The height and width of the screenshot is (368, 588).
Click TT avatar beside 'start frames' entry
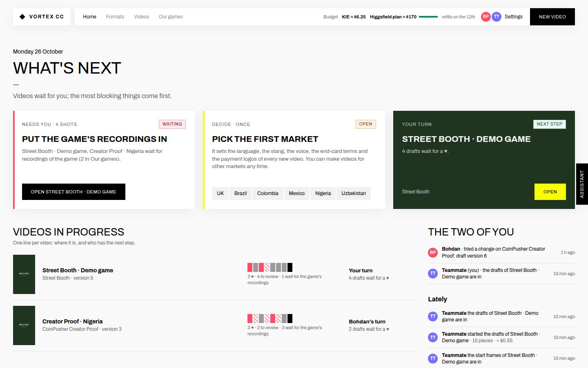(433, 359)
